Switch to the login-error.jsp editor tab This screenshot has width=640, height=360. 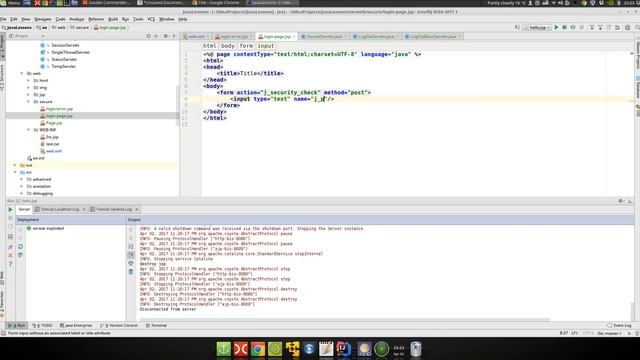(234, 36)
